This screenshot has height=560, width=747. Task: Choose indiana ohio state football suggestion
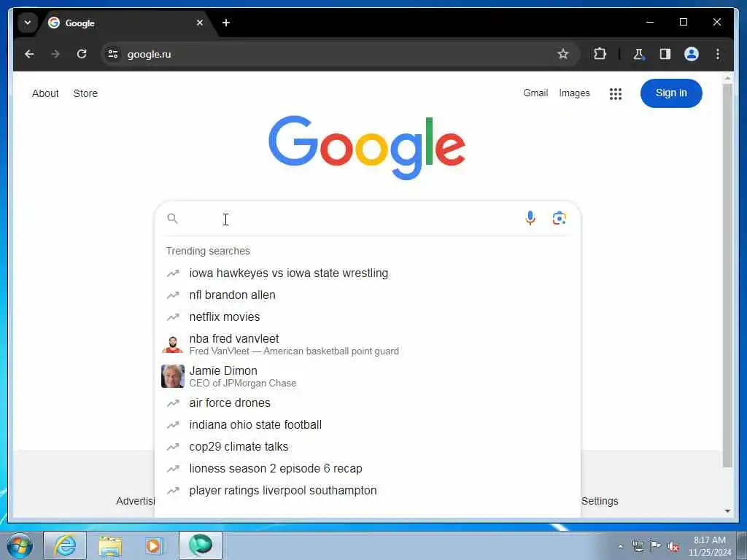point(368,425)
